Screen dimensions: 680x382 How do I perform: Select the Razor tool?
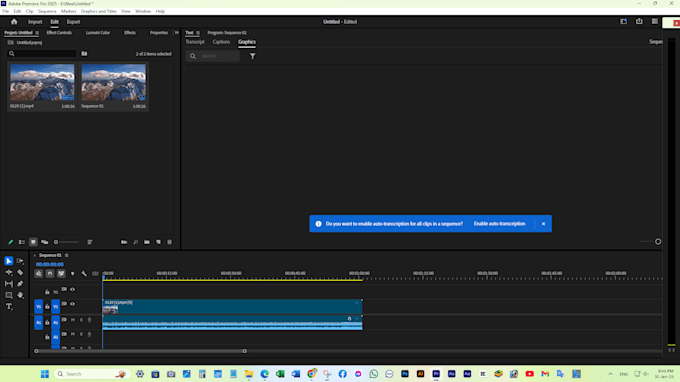pos(20,272)
